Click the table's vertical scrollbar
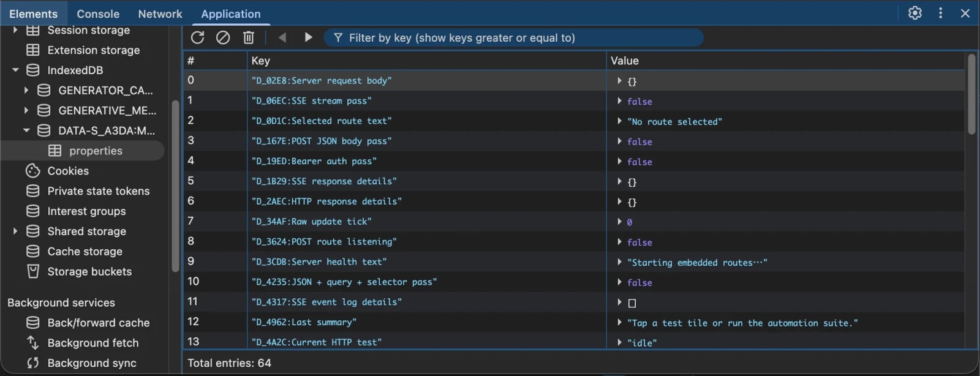The image size is (980, 376). pyautogui.click(x=971, y=94)
